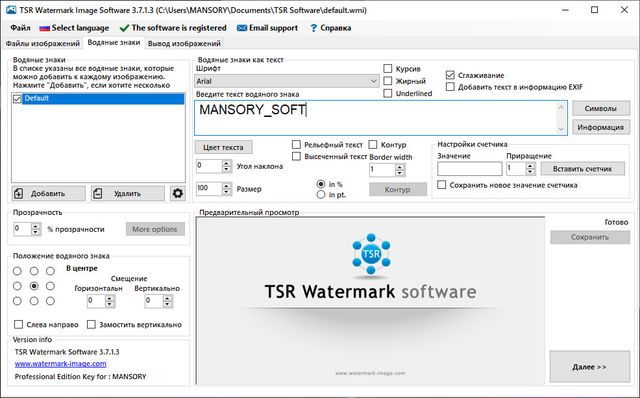This screenshot has height=398, width=640.
Task: Decrease Размер spinner value
Action: (x=227, y=191)
